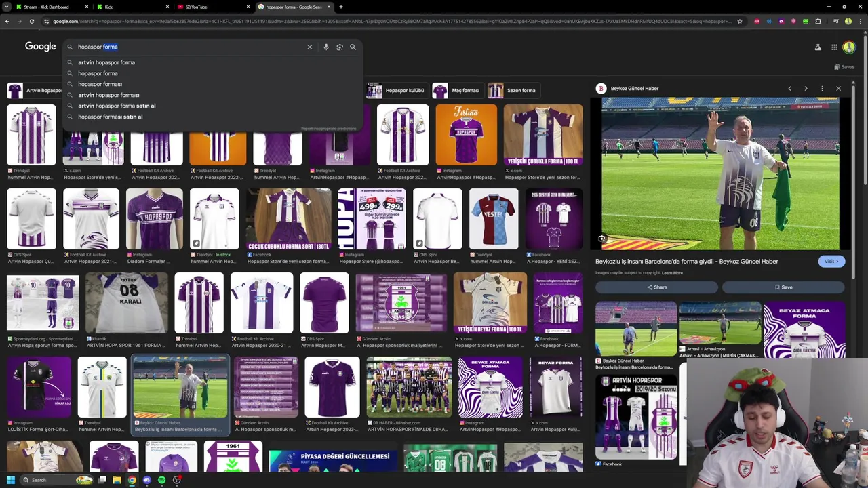Open search by image (Google Lens) icon
The image size is (868, 488).
[340, 47]
